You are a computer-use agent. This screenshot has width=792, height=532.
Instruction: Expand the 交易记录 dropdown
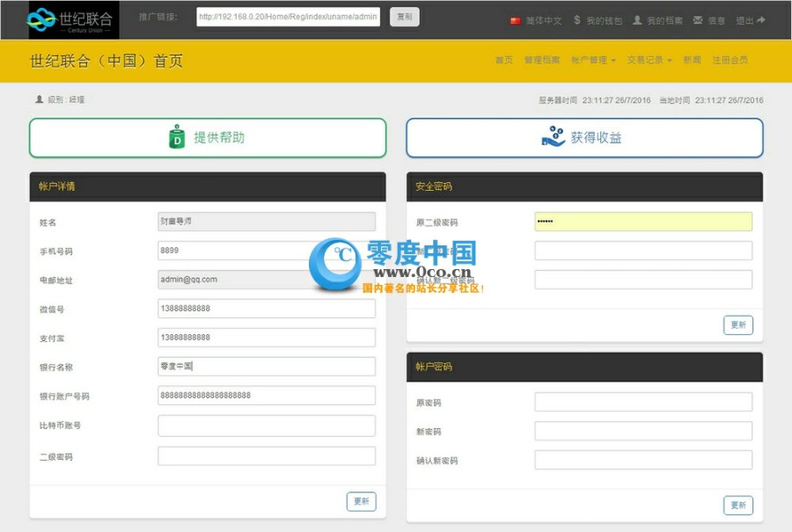tap(648, 60)
